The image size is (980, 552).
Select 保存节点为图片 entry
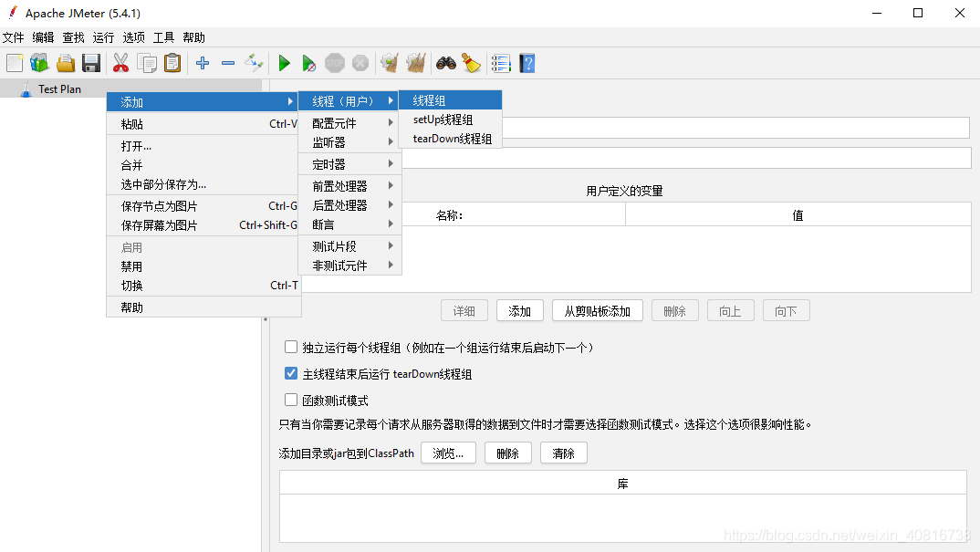[203, 206]
